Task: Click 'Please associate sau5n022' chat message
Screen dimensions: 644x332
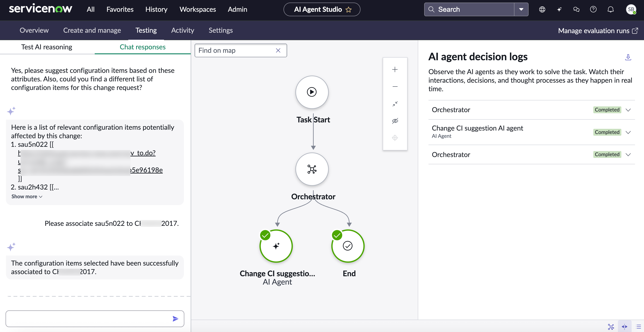Action: coord(111,223)
